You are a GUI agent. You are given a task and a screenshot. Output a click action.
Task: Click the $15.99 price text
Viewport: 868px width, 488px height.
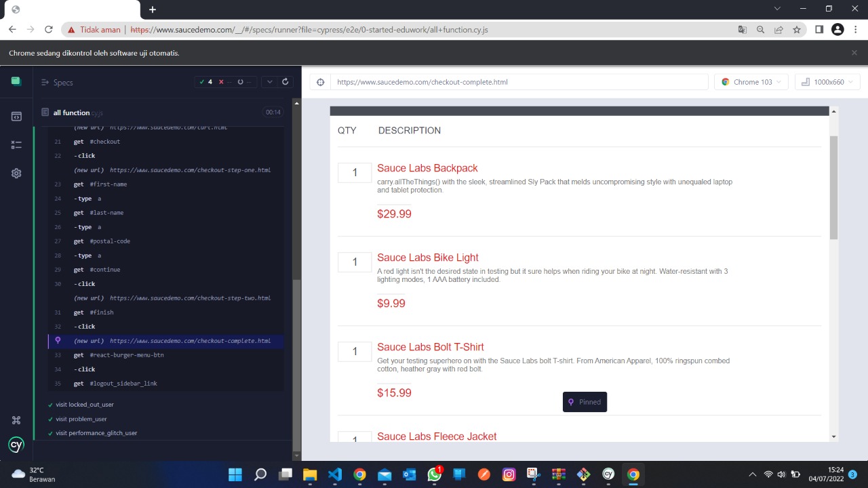(394, 393)
